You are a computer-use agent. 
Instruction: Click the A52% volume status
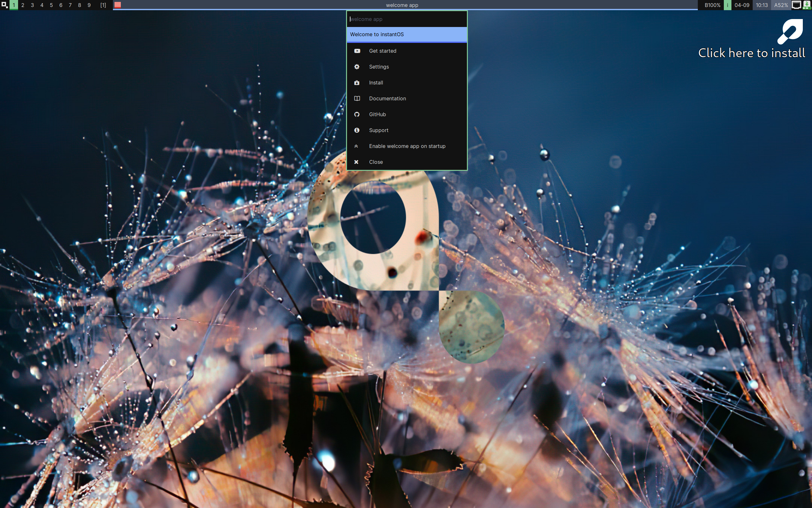tap(781, 5)
